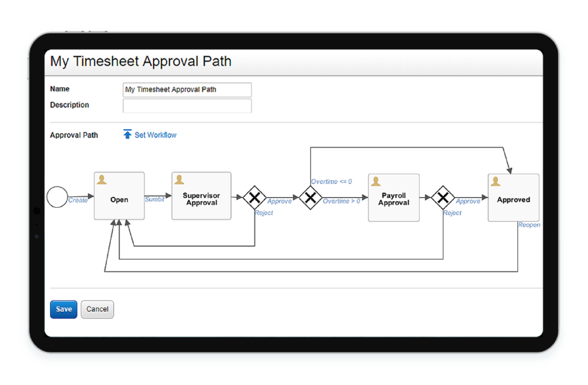
Task: Click the Set Workflow upload arrow icon
Action: coord(127,134)
